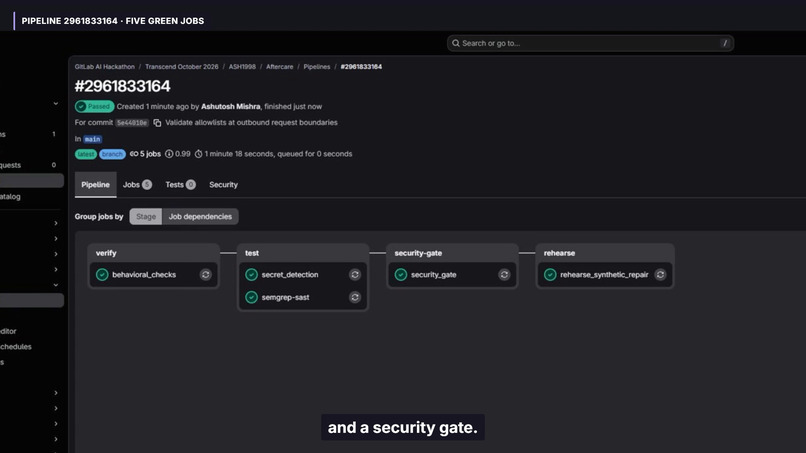The height and width of the screenshot is (453, 806).
Task: Switch to the Pipeline tab
Action: click(96, 185)
